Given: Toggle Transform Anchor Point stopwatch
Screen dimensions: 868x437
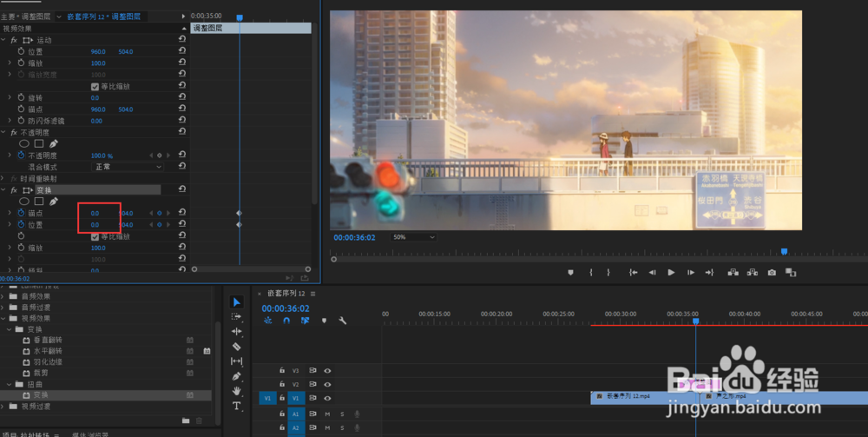Looking at the screenshot, I should (21, 213).
